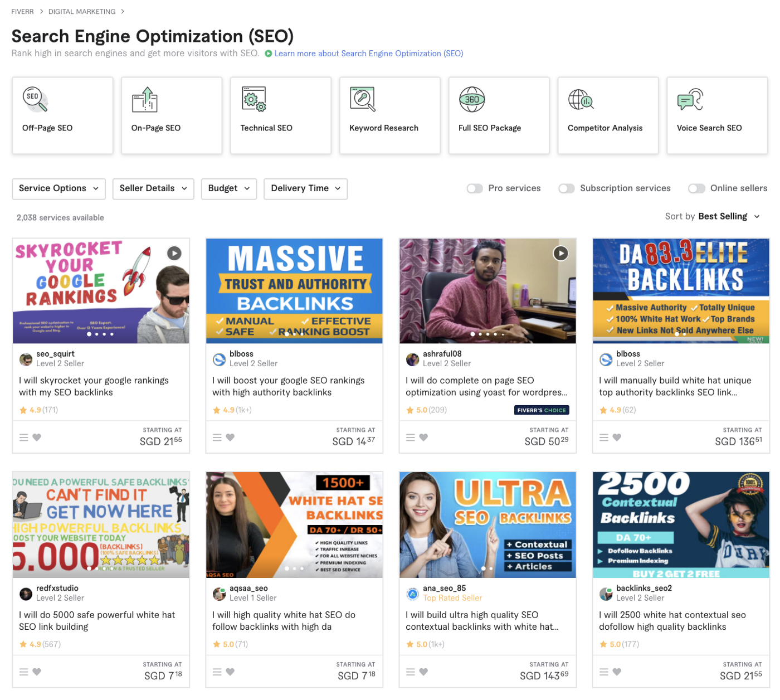Favorite the aqsaa_seo gig

click(230, 672)
